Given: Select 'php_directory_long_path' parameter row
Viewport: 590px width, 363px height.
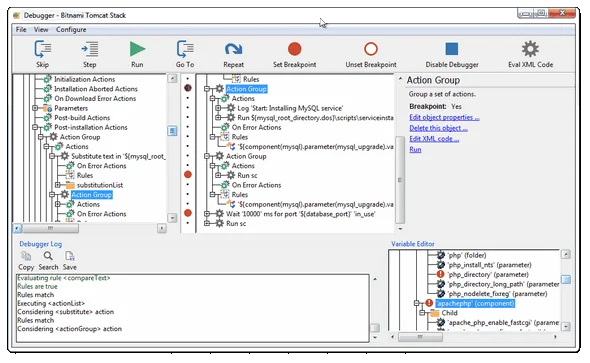Looking at the screenshot, I should [503, 284].
